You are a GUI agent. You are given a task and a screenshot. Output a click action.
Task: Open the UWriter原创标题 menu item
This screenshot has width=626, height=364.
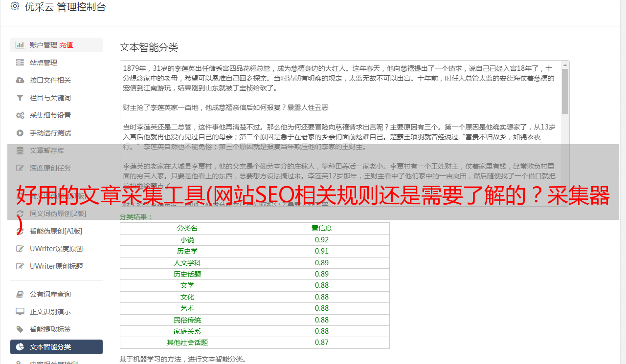click(56, 266)
